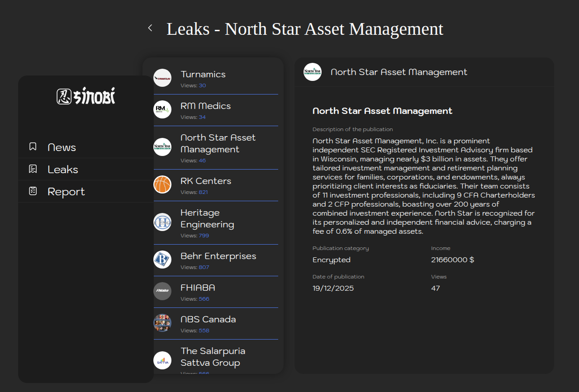Click the document icon next to Leaks
The height and width of the screenshot is (392, 579).
[33, 169]
